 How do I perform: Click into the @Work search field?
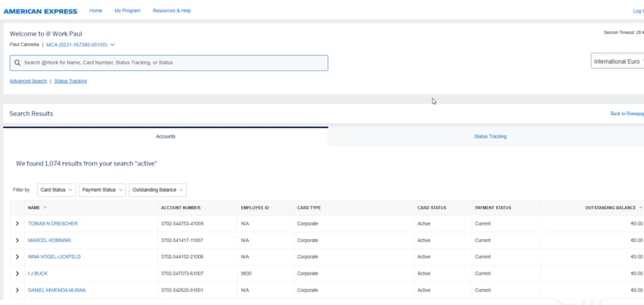point(174,63)
